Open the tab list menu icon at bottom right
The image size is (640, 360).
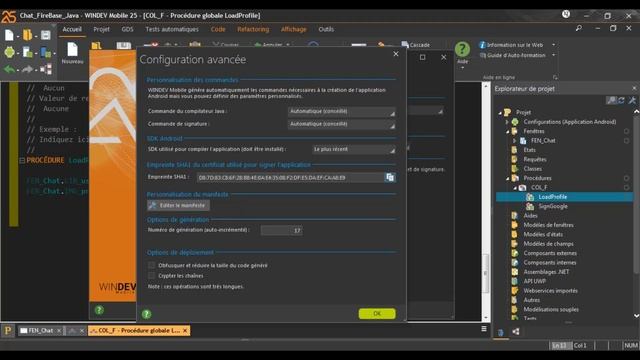click(484, 329)
